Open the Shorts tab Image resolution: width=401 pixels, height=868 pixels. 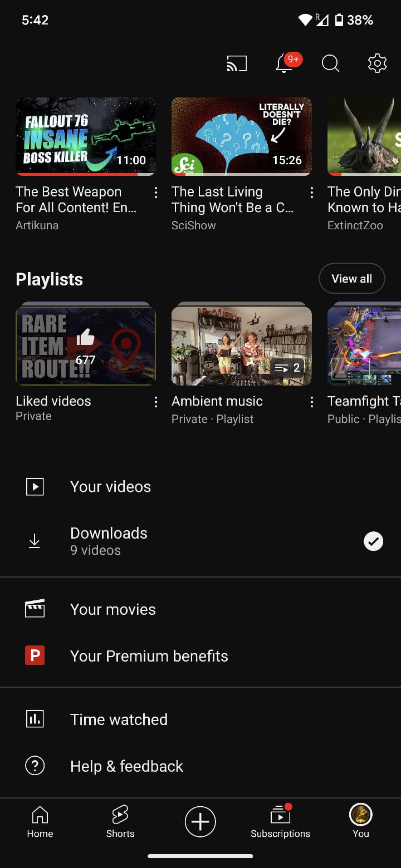click(x=120, y=821)
